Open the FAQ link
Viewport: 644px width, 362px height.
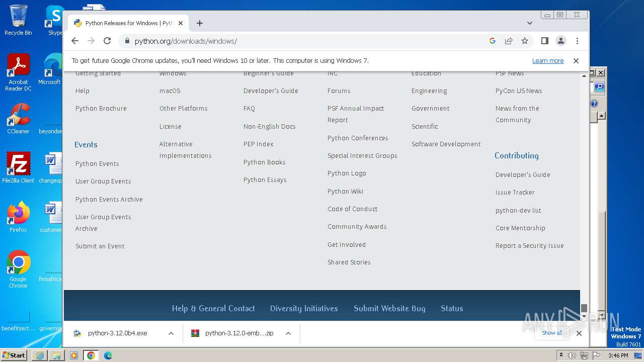tap(249, 109)
